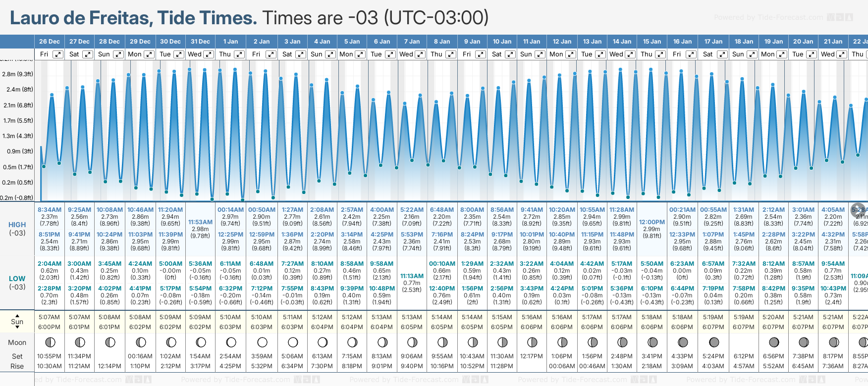The width and height of the screenshot is (868, 386).
Task: Click the full moon icon under 2 Jan
Action: click(x=262, y=342)
